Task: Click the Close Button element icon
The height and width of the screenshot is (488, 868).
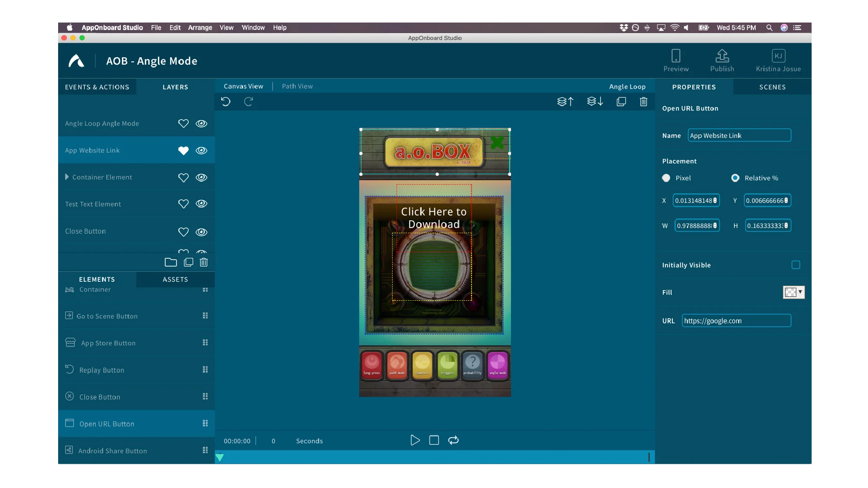Action: click(69, 396)
